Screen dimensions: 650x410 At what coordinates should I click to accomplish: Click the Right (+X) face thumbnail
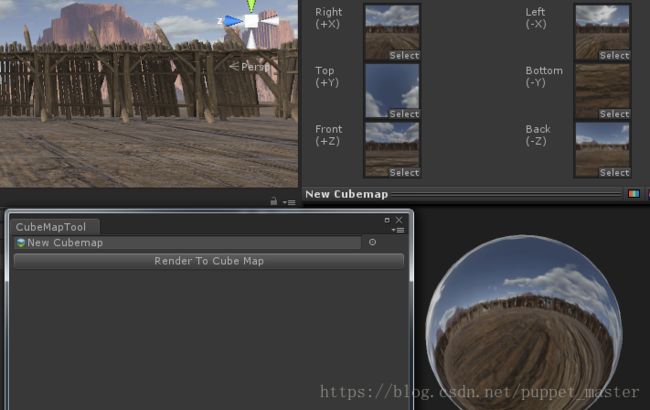pyautogui.click(x=392, y=32)
